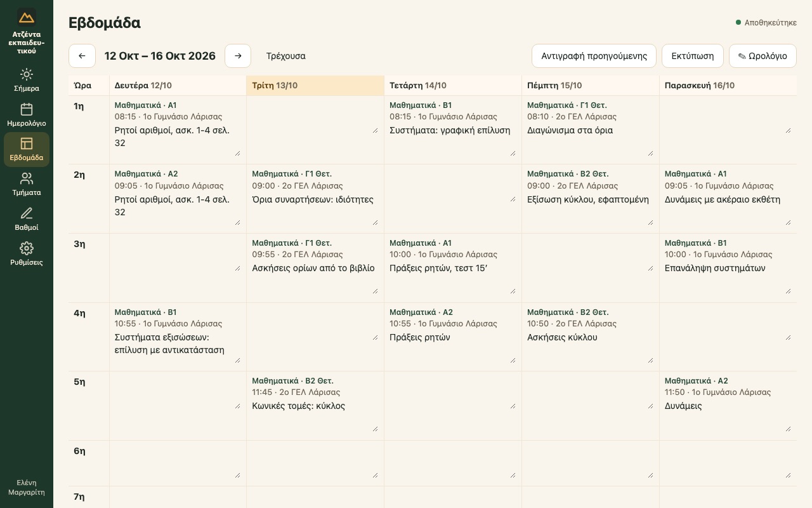The width and height of the screenshot is (812, 508).
Task: Edit note 'Κωνικές τομές: κύκλος'
Action: click(x=315, y=416)
